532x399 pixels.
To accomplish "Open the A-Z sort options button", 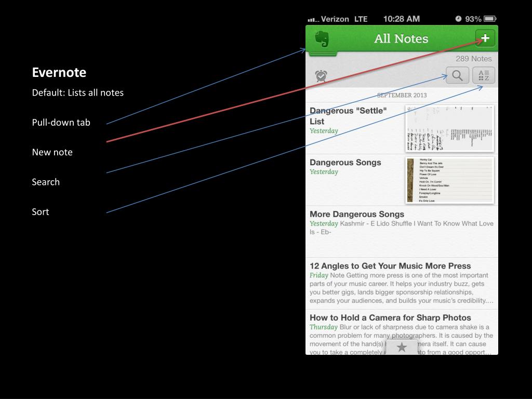I will click(484, 75).
